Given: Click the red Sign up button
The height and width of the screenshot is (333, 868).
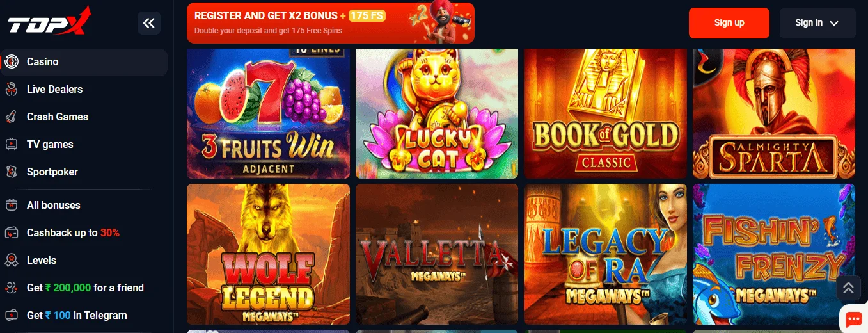Looking at the screenshot, I should (x=729, y=23).
